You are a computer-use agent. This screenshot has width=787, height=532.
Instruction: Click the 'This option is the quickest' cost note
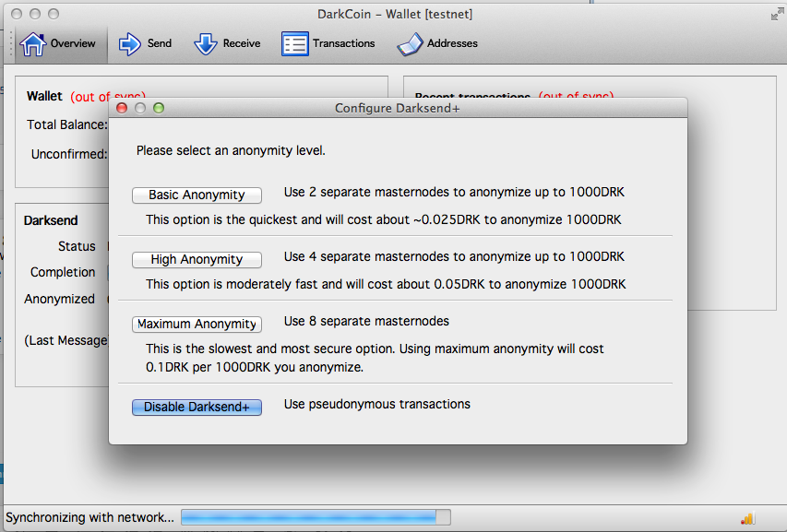tap(384, 220)
